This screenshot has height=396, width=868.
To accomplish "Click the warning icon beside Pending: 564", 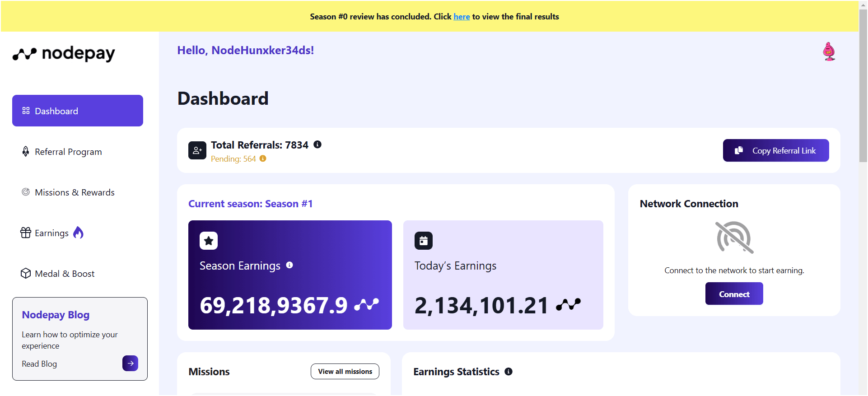I will click(262, 159).
